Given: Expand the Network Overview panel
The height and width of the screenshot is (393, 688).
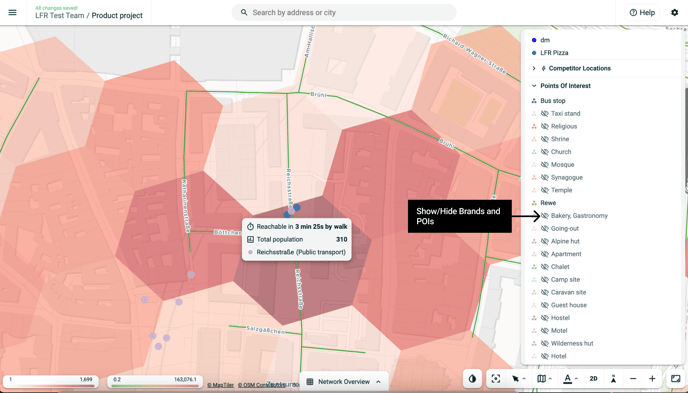Looking at the screenshot, I should coord(344,382).
